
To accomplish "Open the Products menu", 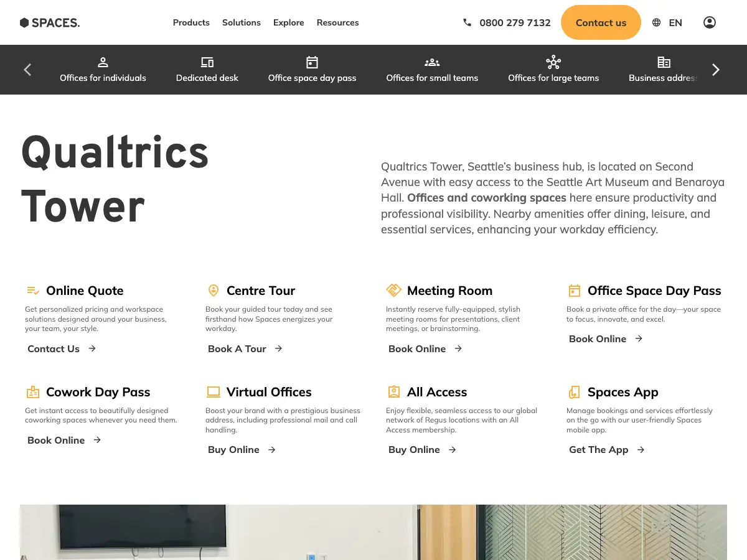I will click(191, 22).
